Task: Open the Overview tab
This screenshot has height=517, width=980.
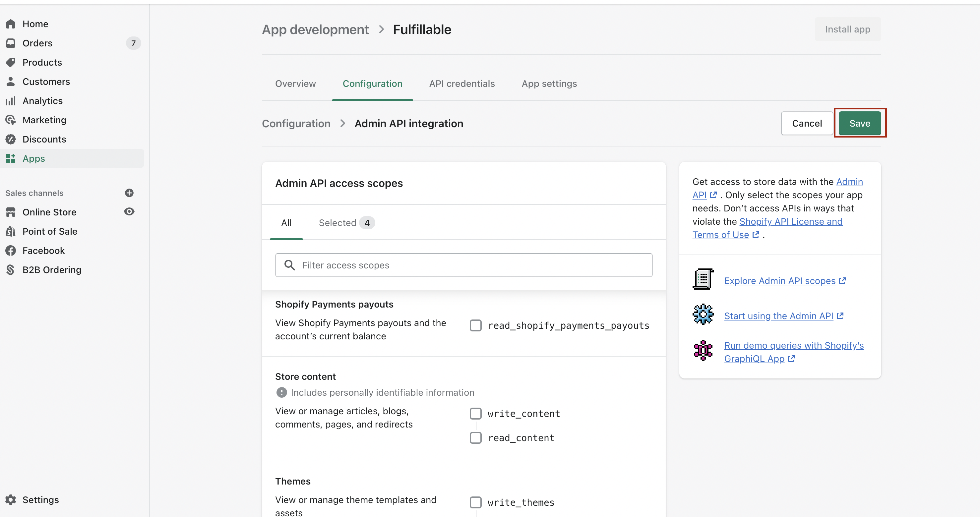Action: [296, 83]
